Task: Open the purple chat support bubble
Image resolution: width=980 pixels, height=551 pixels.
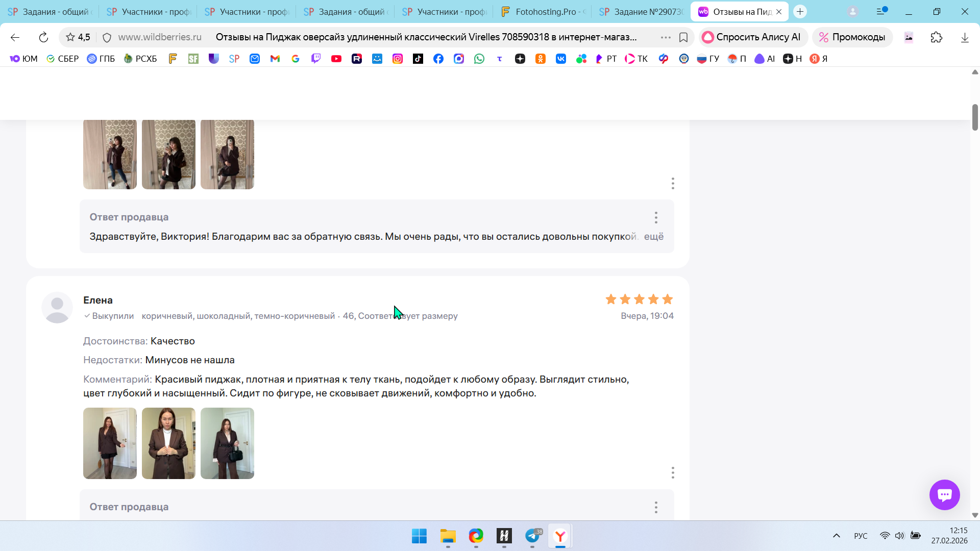Action: coord(944,494)
